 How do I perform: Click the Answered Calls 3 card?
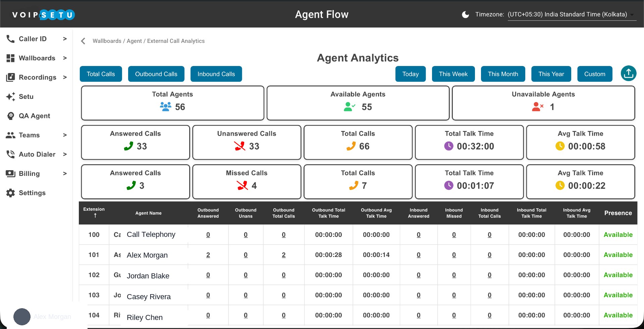tap(136, 182)
